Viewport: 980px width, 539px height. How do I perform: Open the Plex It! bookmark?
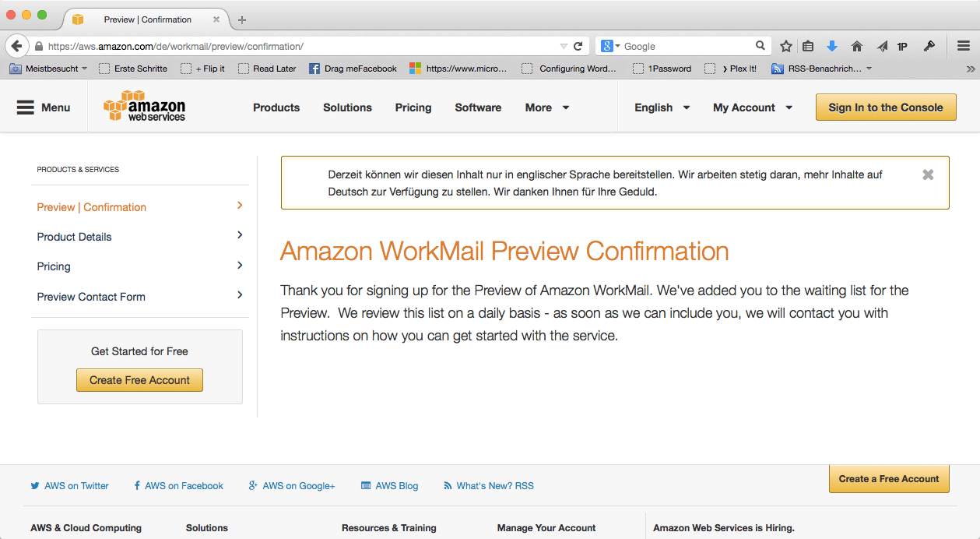(731, 69)
